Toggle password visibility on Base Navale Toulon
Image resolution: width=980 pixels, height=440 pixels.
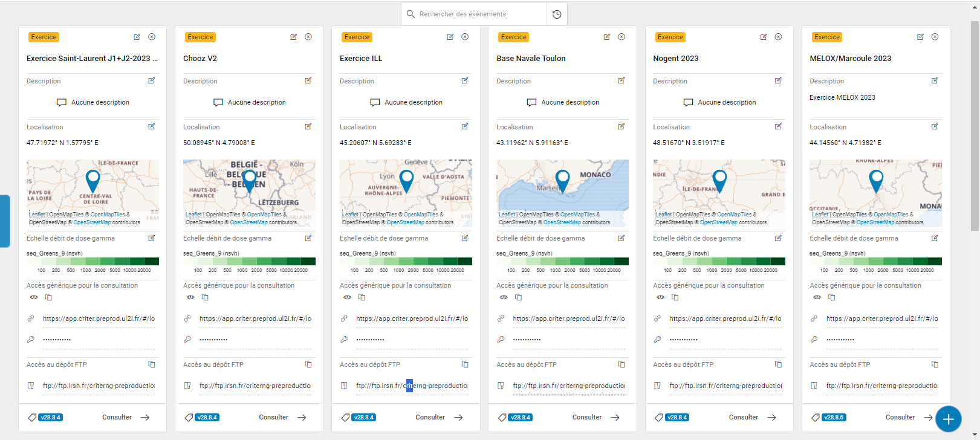pos(504,297)
